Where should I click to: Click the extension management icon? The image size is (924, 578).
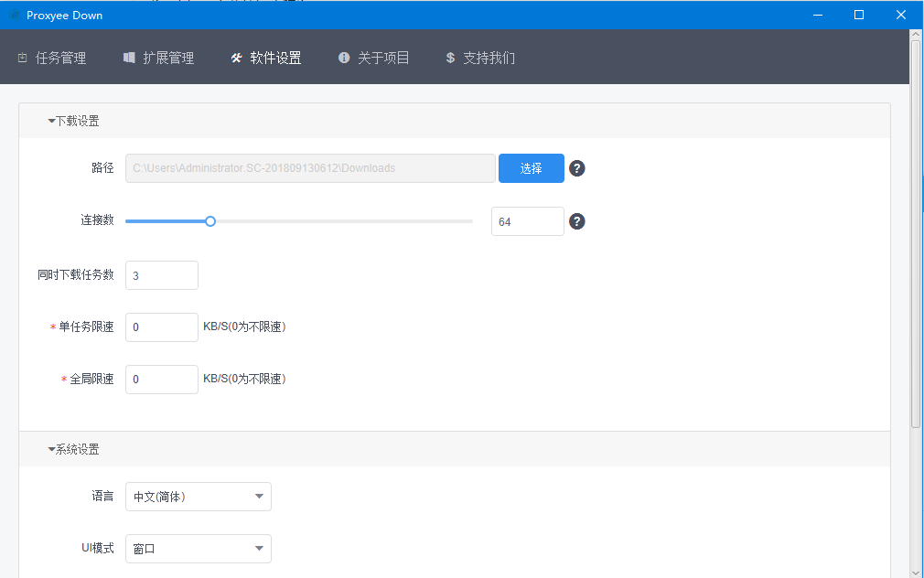pos(129,58)
